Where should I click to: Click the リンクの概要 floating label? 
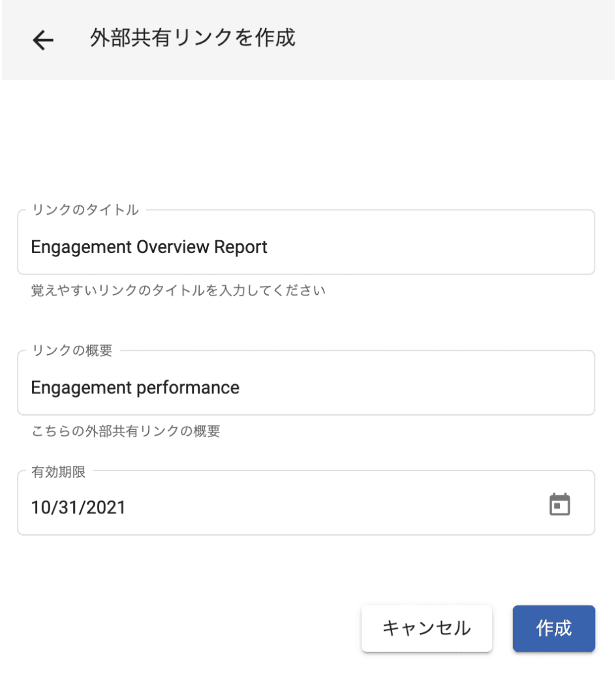pos(72,350)
